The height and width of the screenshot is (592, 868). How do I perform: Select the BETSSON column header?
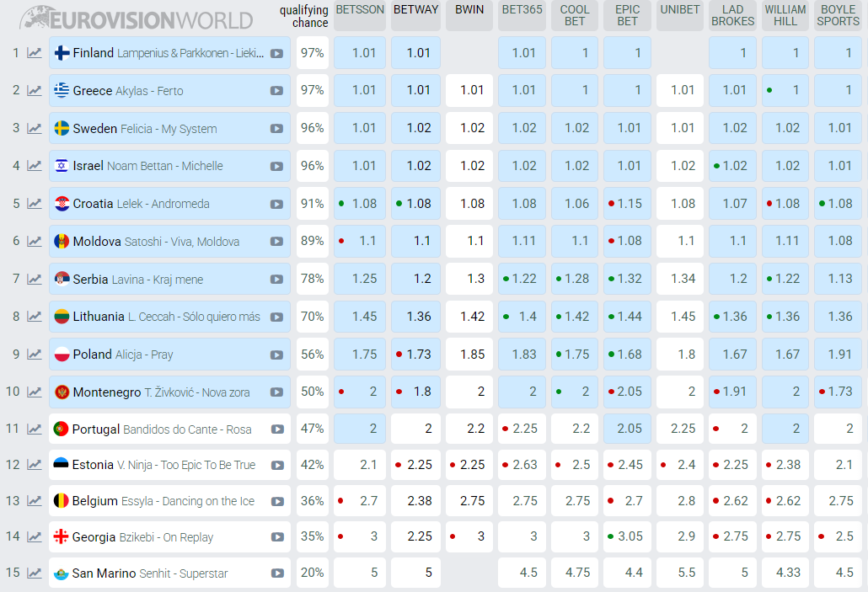[360, 15]
